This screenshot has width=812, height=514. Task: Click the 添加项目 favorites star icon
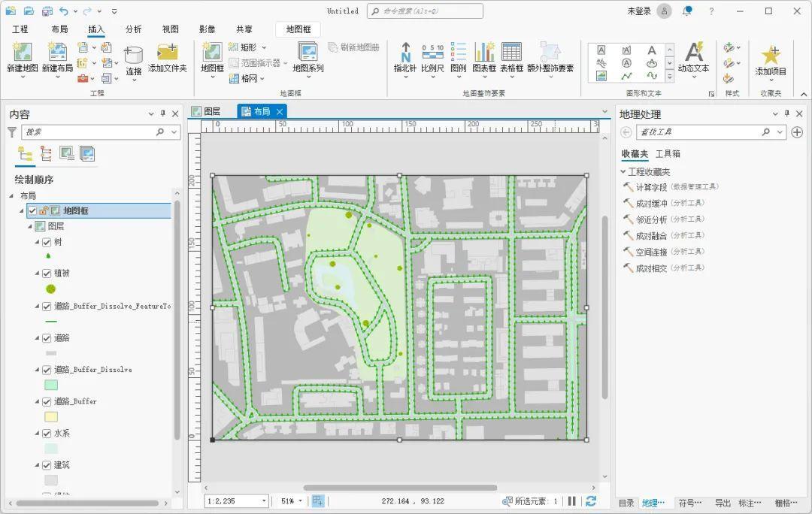[771, 55]
